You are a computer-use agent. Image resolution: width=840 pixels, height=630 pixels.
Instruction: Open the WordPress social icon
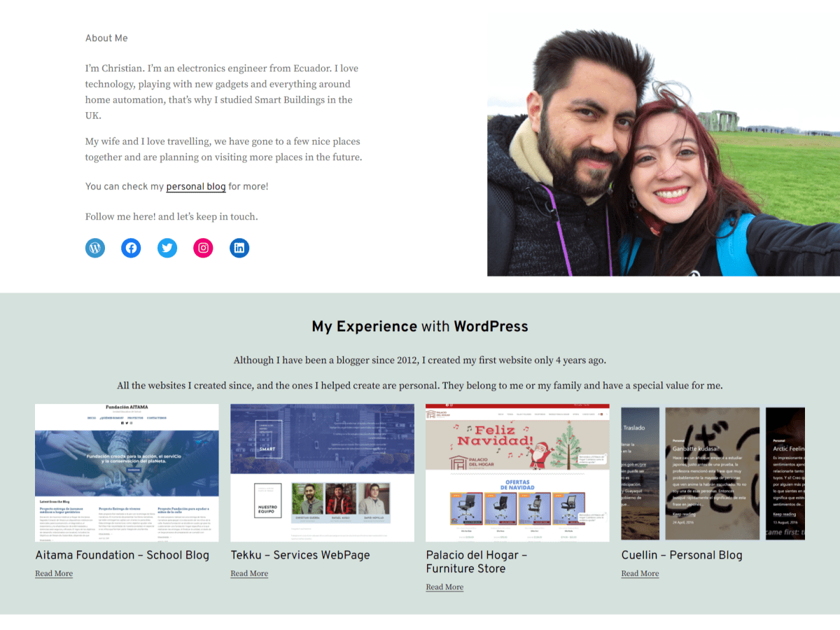pos(94,248)
